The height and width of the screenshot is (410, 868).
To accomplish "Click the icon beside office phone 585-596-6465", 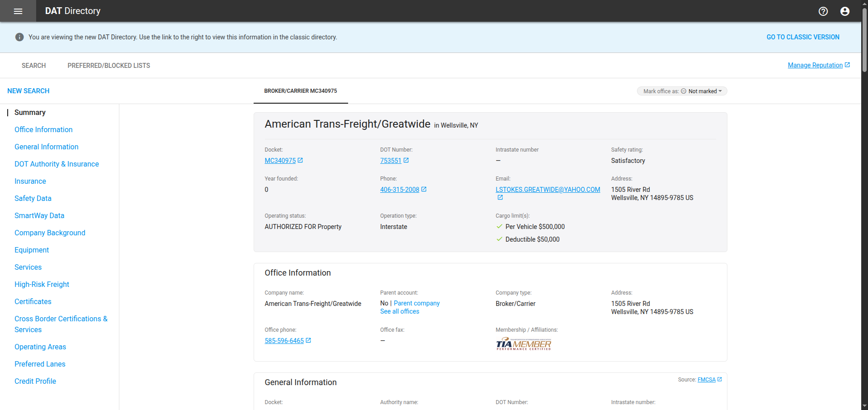I will tap(308, 340).
